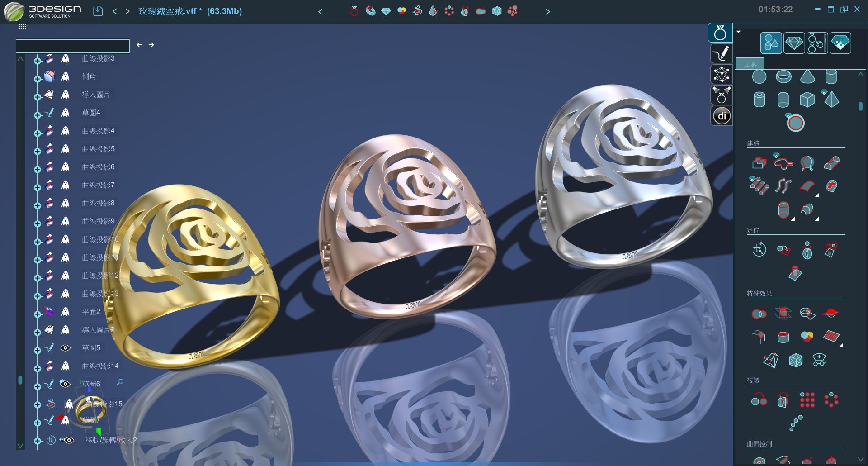Toggle ghost visibility of 曲線投影14
The height and width of the screenshot is (466, 868).
pyautogui.click(x=66, y=366)
